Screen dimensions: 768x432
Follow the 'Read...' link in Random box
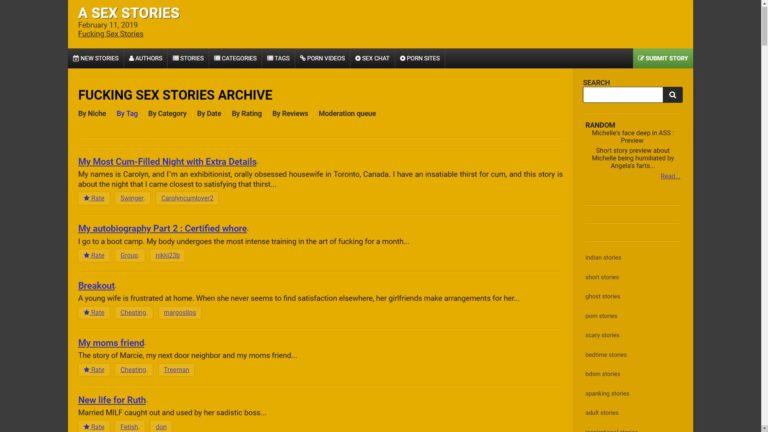(x=669, y=176)
